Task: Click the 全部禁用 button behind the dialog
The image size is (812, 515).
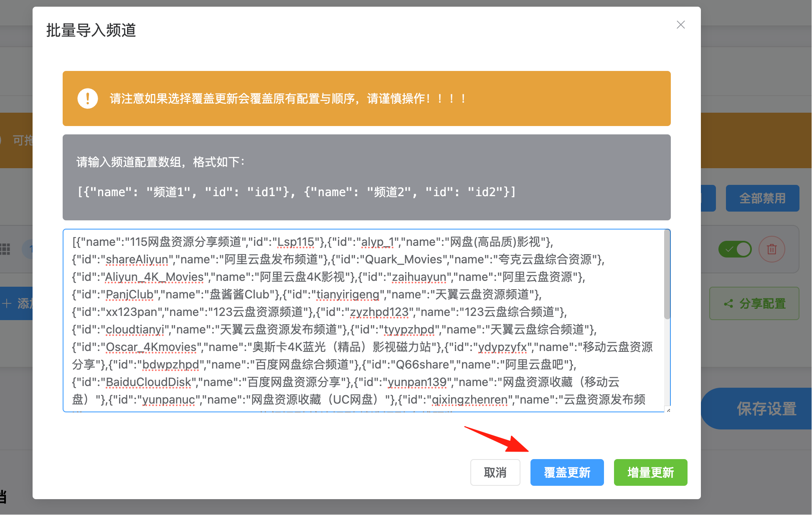Action: (763, 198)
